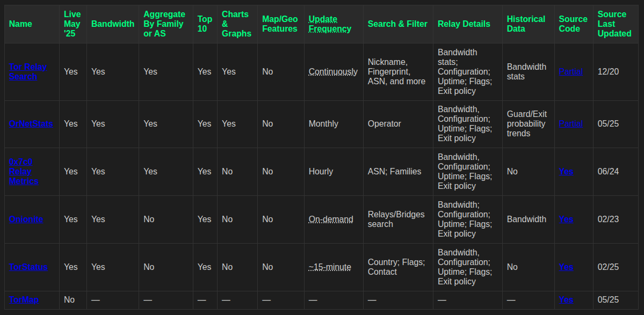
Task: Click the Bandwidth column header
Action: pos(112,24)
